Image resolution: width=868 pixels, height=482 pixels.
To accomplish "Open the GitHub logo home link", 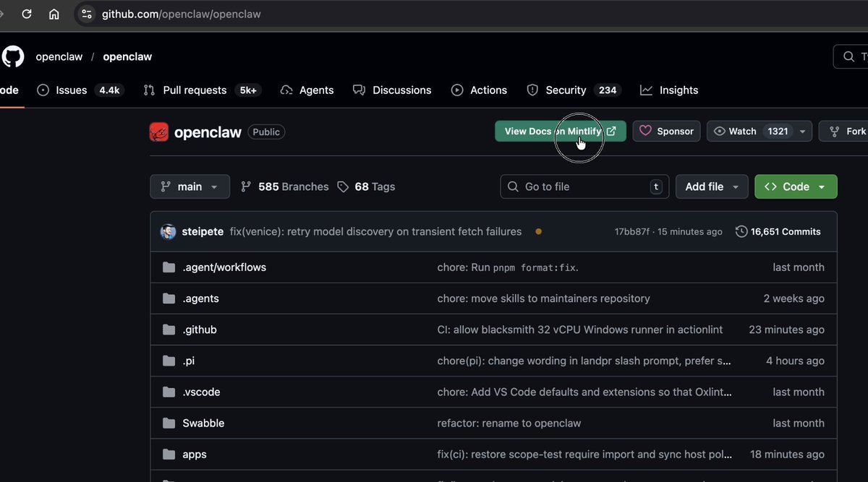I will (12, 56).
